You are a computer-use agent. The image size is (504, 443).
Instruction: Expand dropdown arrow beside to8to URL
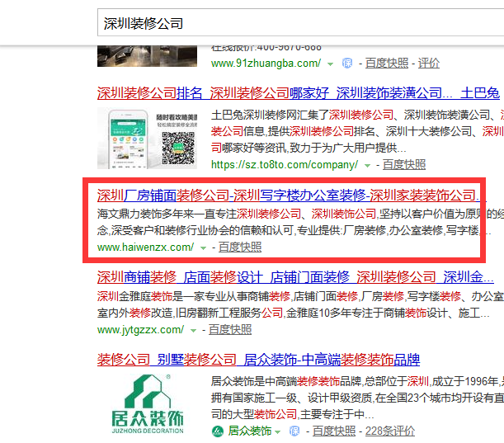367,166
